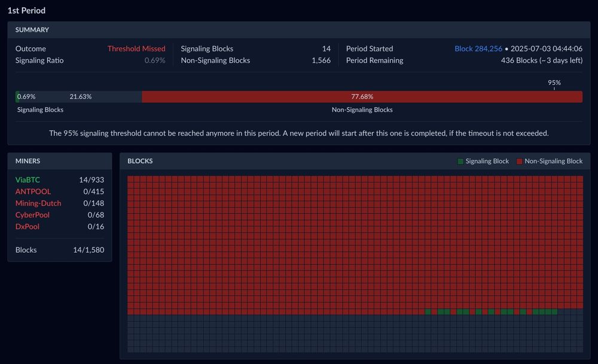Click 'Non-Signaling Blocks' label under the progress bar
The height and width of the screenshot is (364, 598).
pyautogui.click(x=362, y=110)
